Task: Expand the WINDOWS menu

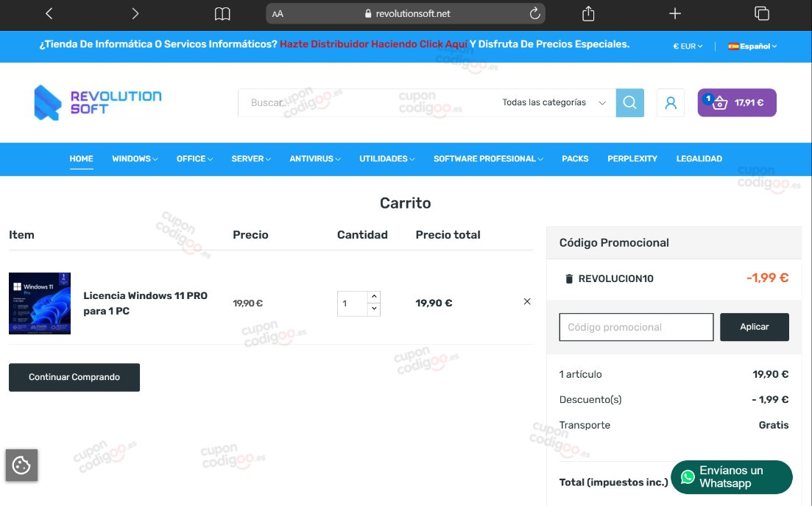Action: point(135,159)
